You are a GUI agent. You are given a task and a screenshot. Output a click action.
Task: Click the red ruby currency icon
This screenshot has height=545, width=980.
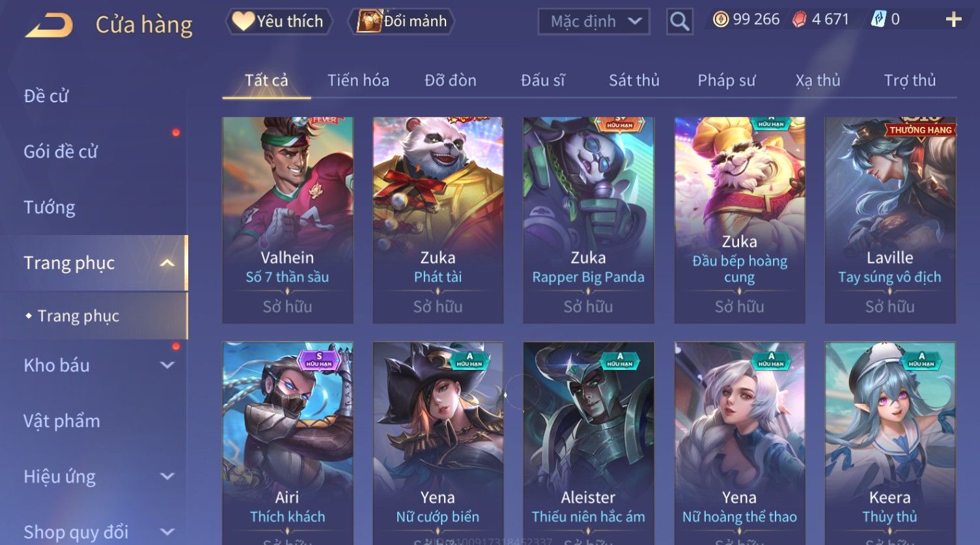click(799, 20)
